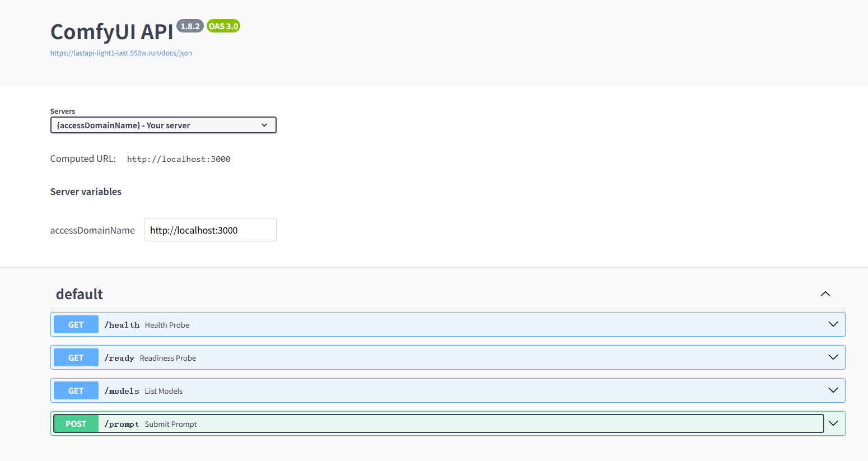This screenshot has width=868, height=461.
Task: Open the Servers dropdown
Action: point(163,125)
